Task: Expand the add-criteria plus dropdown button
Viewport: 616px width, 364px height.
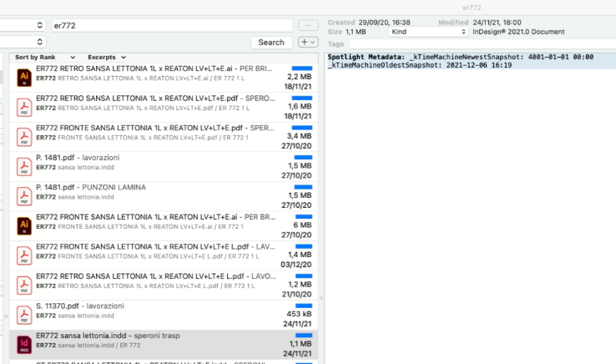Action: [x=307, y=42]
